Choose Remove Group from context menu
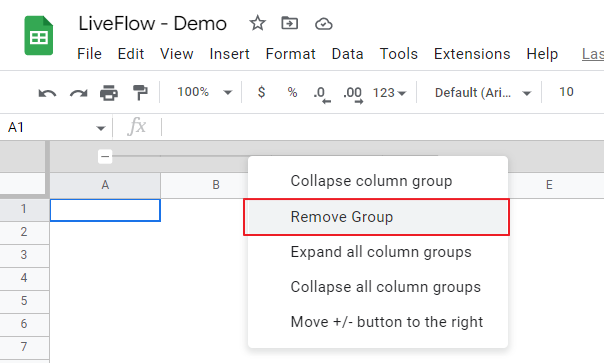 pos(378,217)
